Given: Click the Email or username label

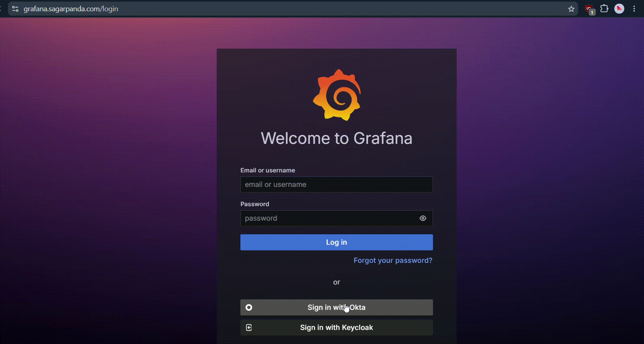Looking at the screenshot, I should [268, 170].
